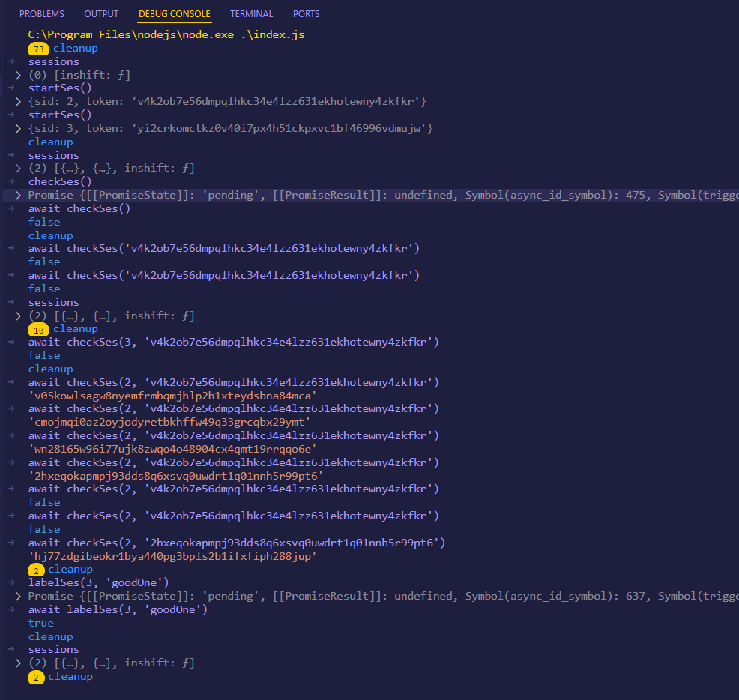Click the 'false' result under await checkSes()
The width and height of the screenshot is (739, 700).
pos(44,222)
